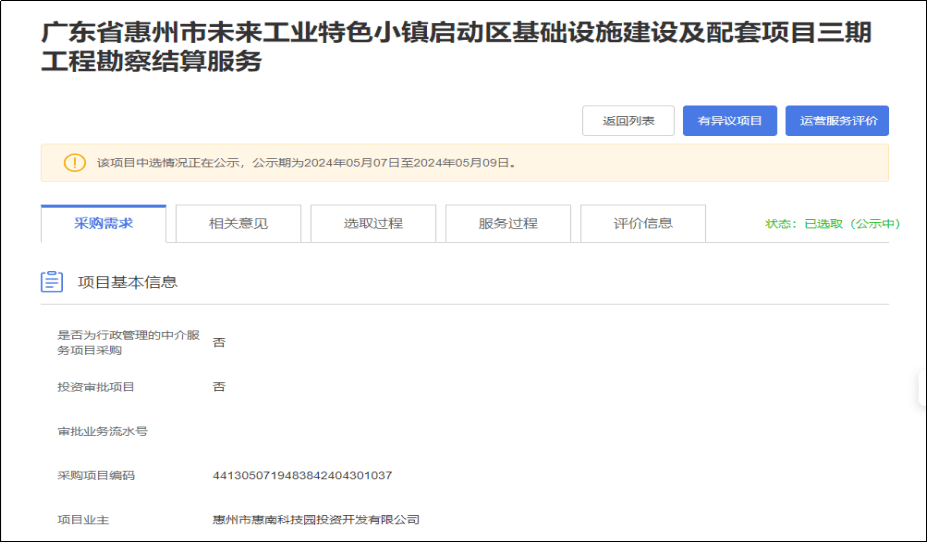
Task: View the 评价信息 tab
Action: 643,224
